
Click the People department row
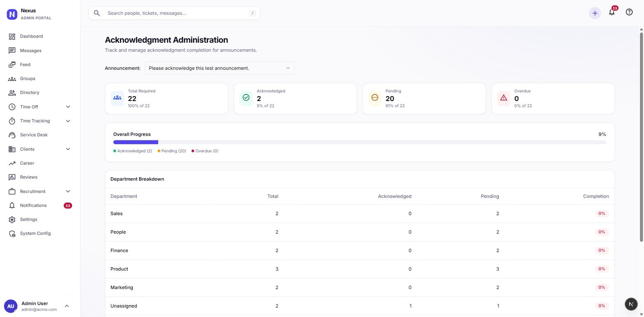360,232
